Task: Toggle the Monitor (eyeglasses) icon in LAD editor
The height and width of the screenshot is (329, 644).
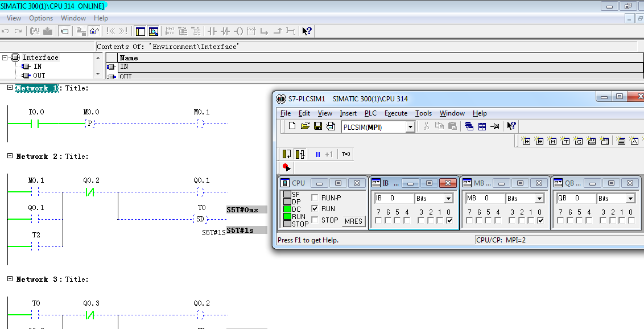Action: pyautogui.click(x=94, y=31)
